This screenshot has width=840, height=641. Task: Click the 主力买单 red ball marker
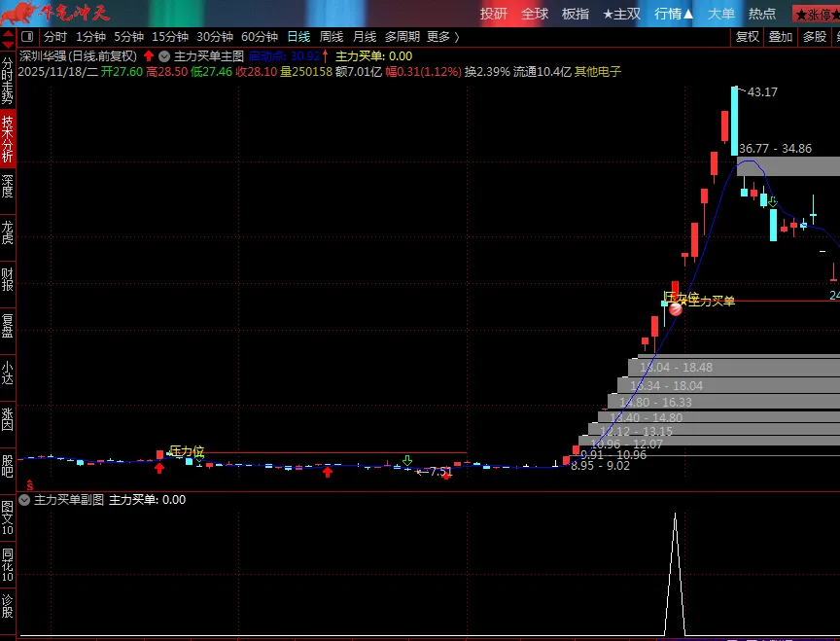(676, 308)
